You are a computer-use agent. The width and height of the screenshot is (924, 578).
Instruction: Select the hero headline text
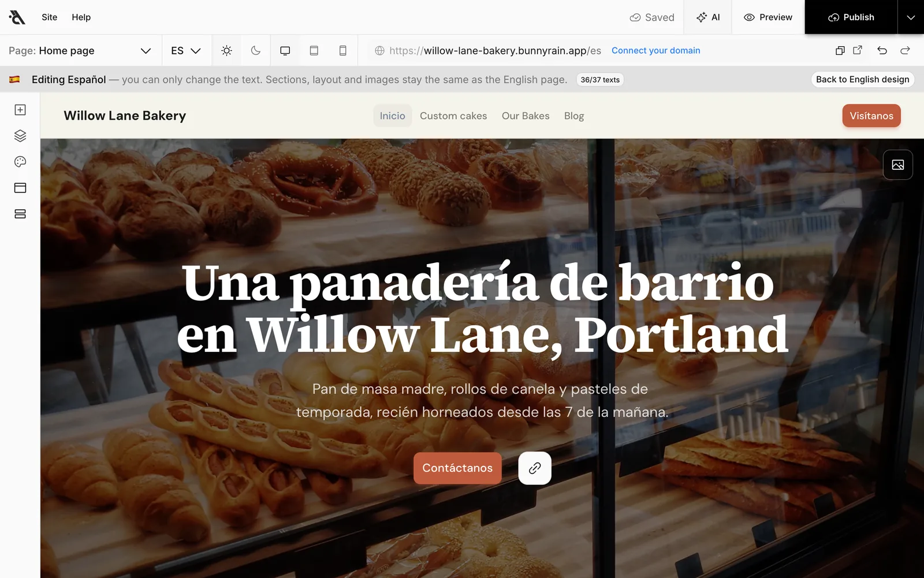pyautogui.click(x=482, y=309)
